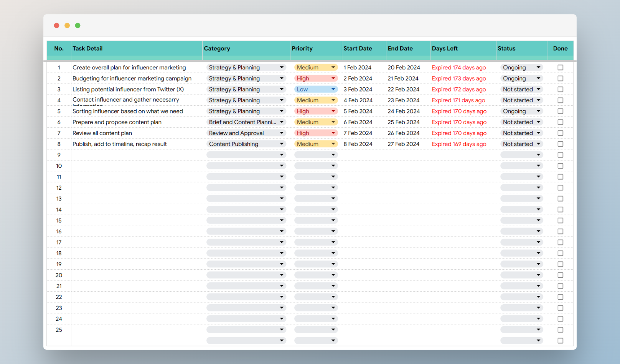The width and height of the screenshot is (620, 364).
Task: Open Status dropdown for Budgeting task
Action: click(521, 79)
